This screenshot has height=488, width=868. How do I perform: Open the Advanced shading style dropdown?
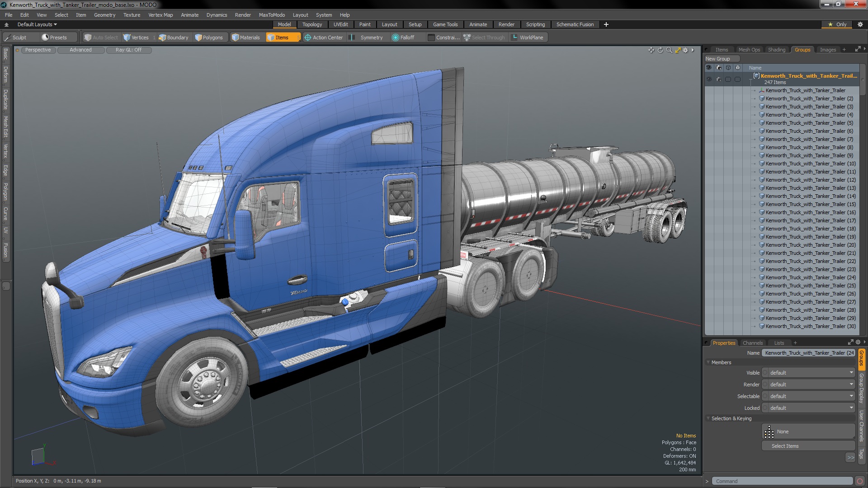[80, 50]
